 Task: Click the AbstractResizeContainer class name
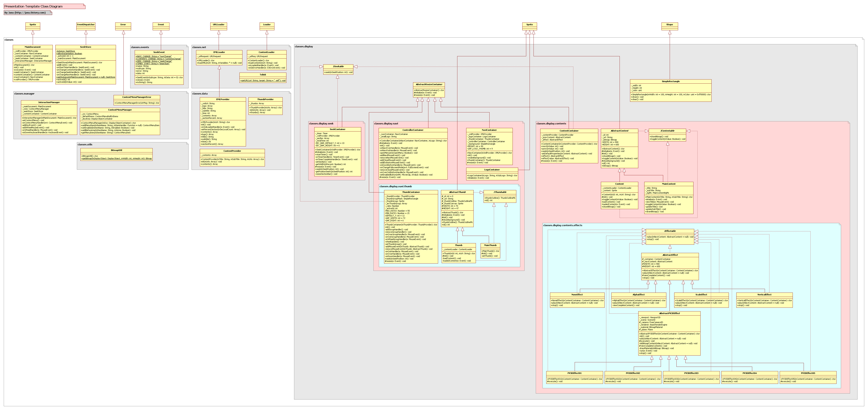429,84
